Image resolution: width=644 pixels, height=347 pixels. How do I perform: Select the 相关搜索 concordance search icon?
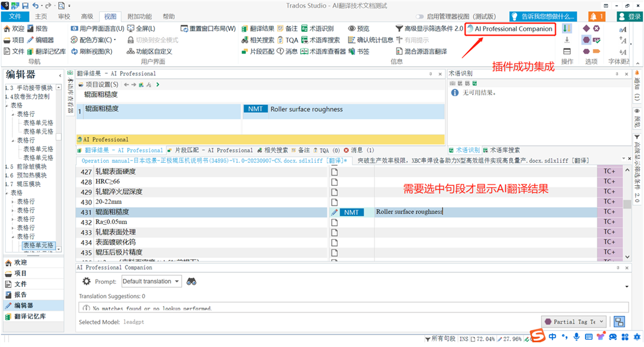[243, 40]
